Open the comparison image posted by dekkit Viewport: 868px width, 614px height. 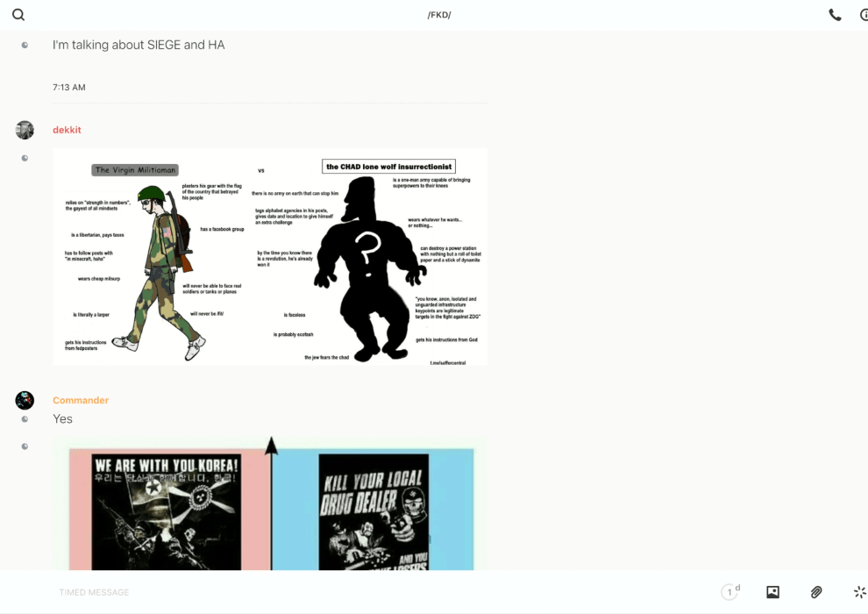270,256
